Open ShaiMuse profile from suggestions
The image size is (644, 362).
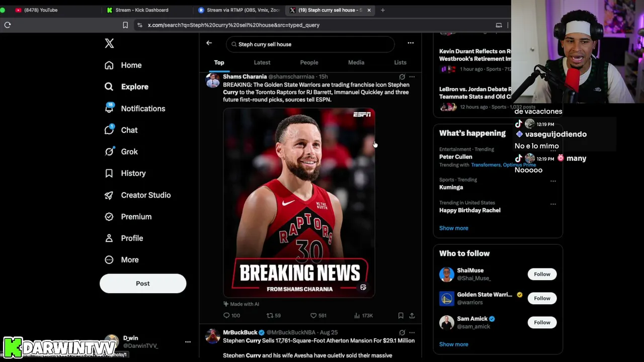[x=470, y=270]
